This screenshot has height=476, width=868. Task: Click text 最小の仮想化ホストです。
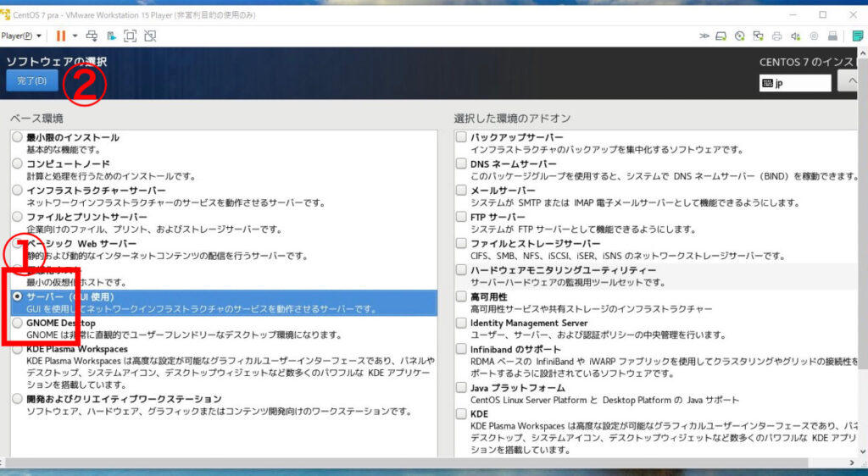point(76,283)
